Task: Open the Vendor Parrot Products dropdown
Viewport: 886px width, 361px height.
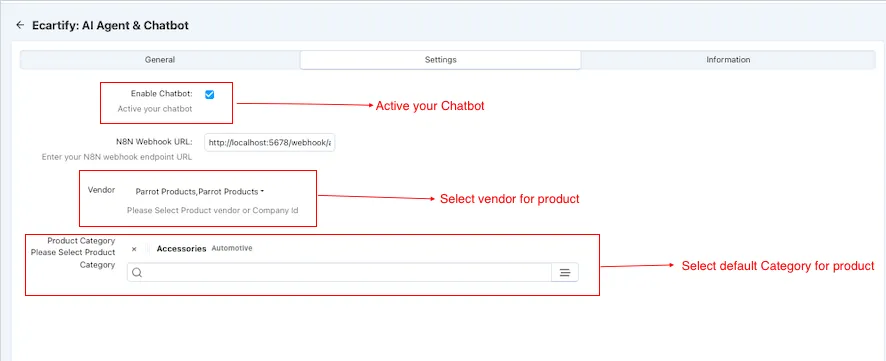Action: click(200, 192)
